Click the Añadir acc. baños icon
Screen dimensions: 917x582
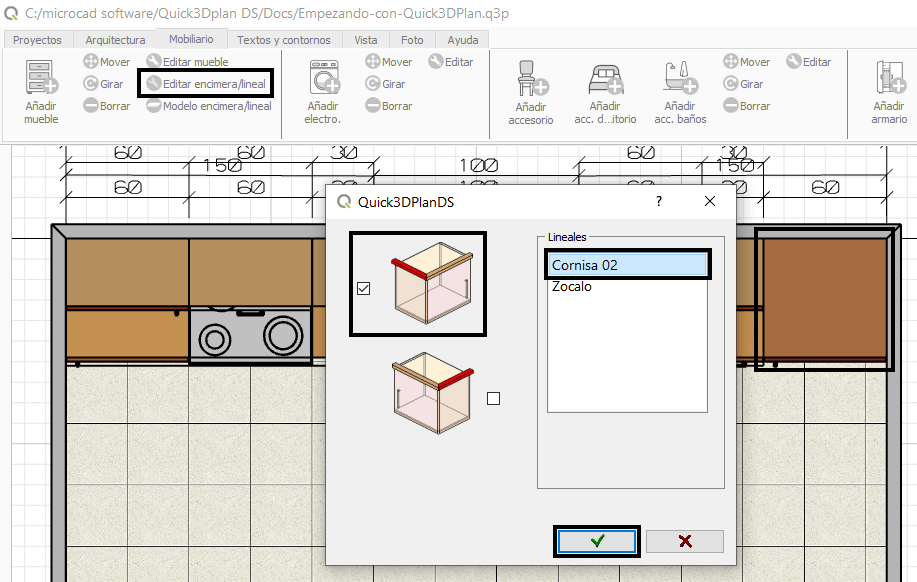[681, 77]
